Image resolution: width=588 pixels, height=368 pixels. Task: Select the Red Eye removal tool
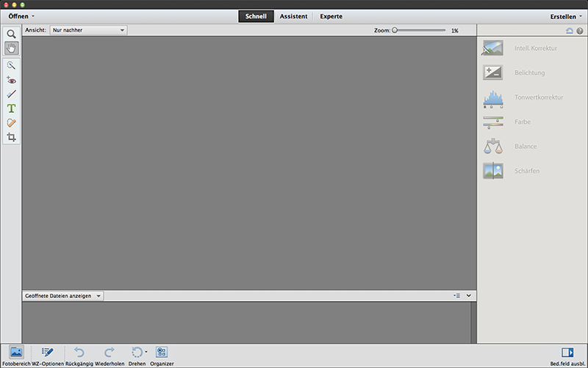coord(11,80)
